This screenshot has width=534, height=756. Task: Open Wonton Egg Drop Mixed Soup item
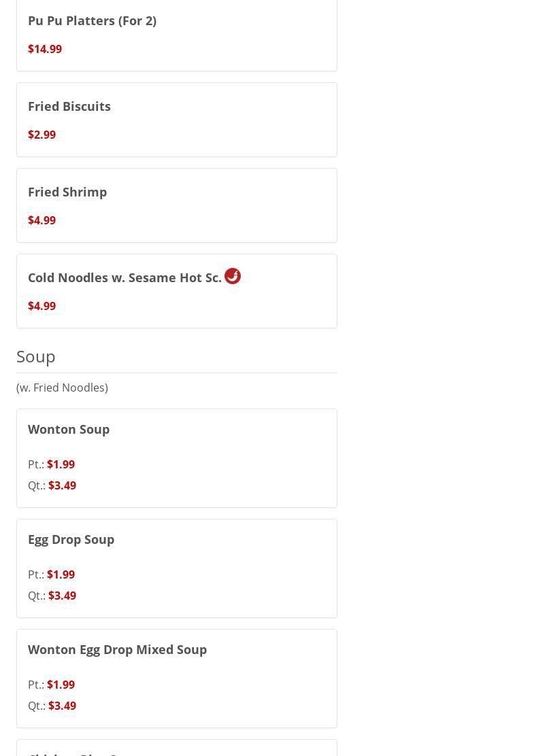[117, 649]
